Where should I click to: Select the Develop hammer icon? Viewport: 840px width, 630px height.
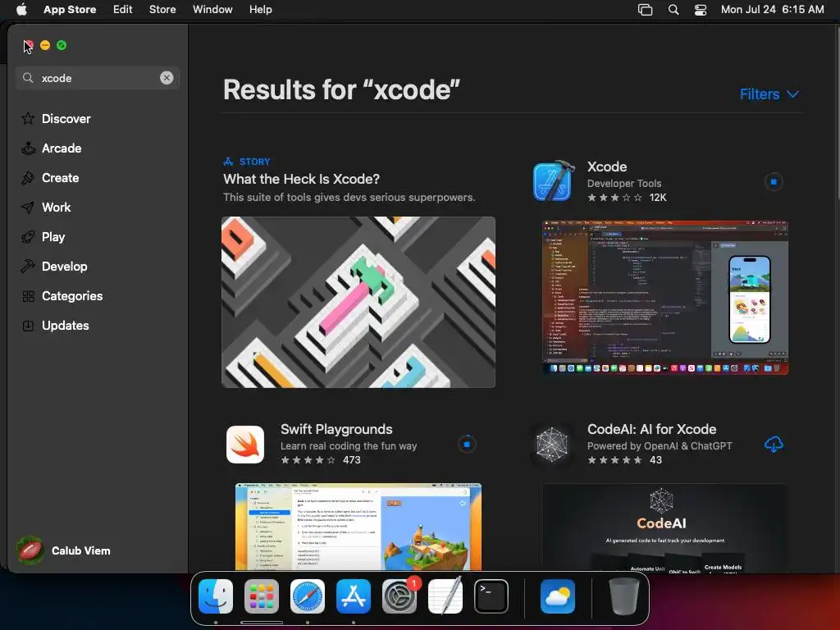point(28,267)
